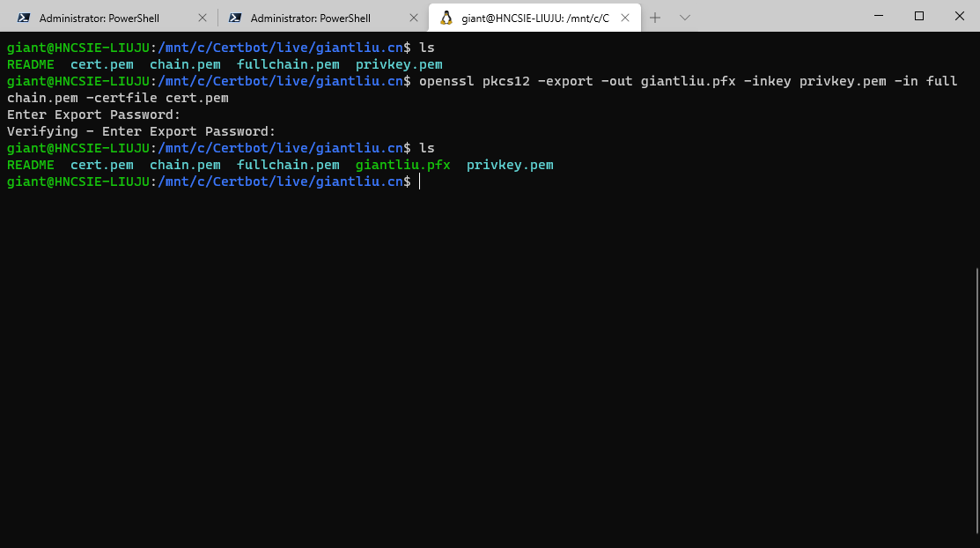This screenshot has height=548, width=980.
Task: Open a new tab with plus button
Action: pyautogui.click(x=655, y=18)
